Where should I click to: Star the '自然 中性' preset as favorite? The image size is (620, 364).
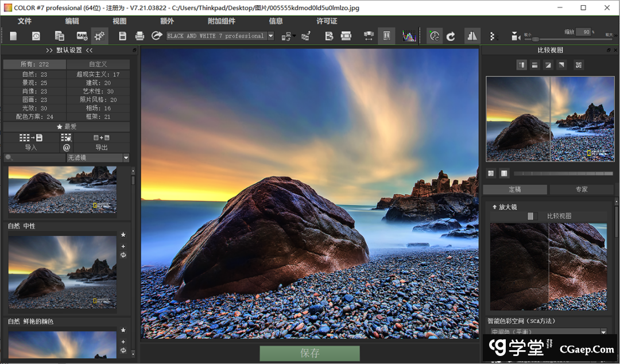tap(123, 235)
